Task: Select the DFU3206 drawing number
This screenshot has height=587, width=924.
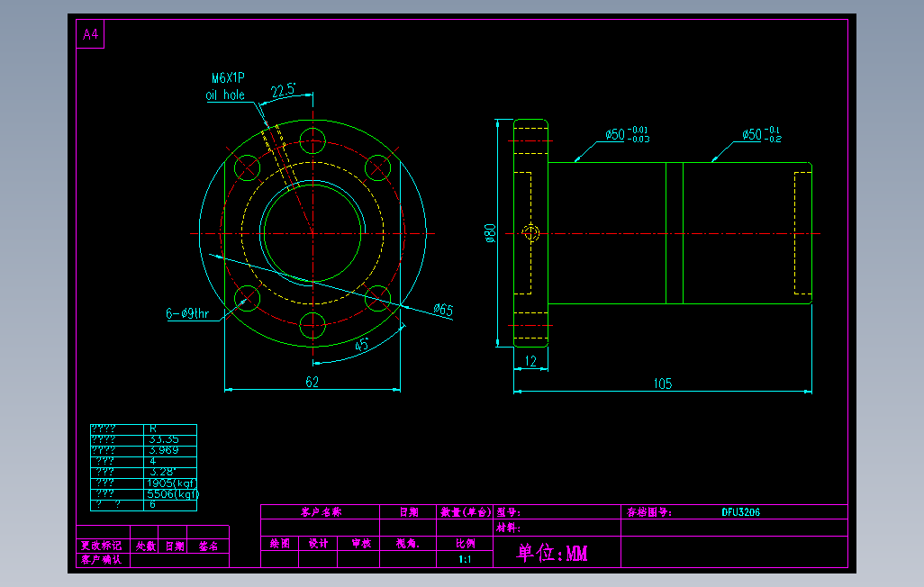Action: click(x=741, y=512)
